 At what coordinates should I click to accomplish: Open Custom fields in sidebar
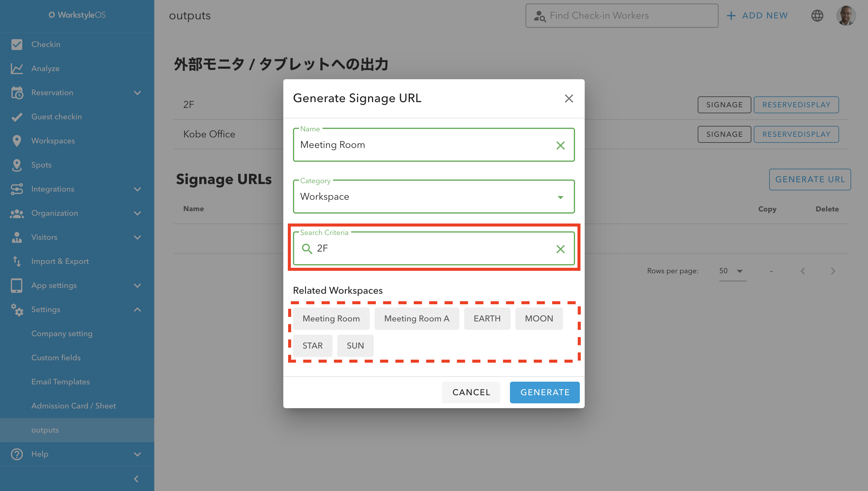[x=56, y=358]
